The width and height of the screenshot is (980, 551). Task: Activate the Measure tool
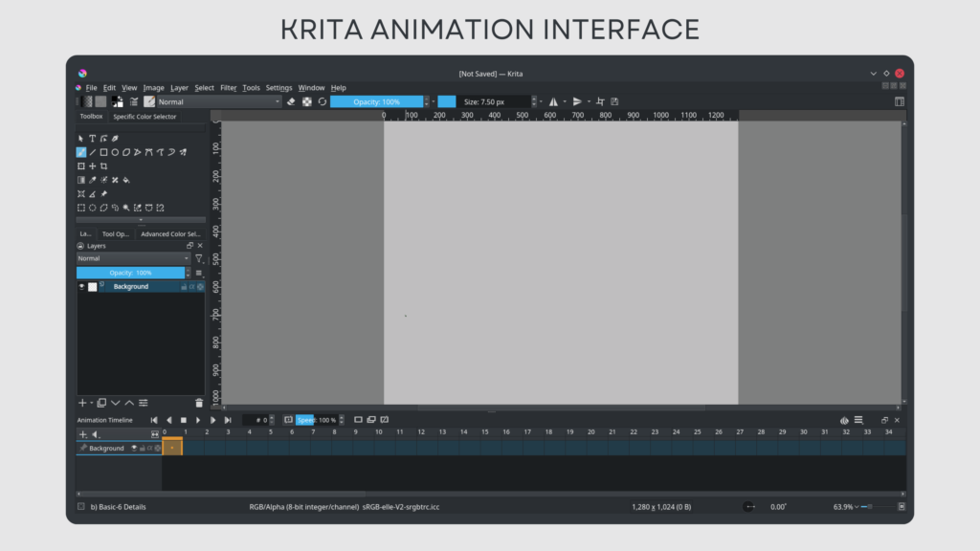[x=93, y=193]
